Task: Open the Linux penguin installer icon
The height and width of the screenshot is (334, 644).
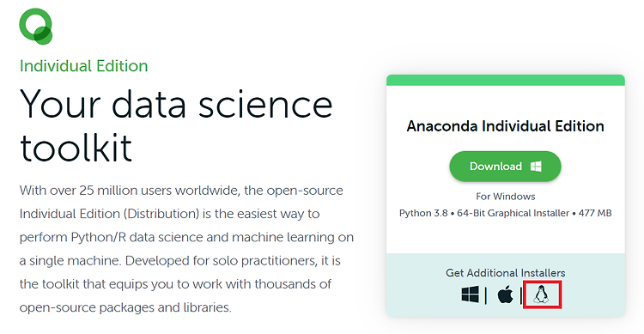Action: 541,295
